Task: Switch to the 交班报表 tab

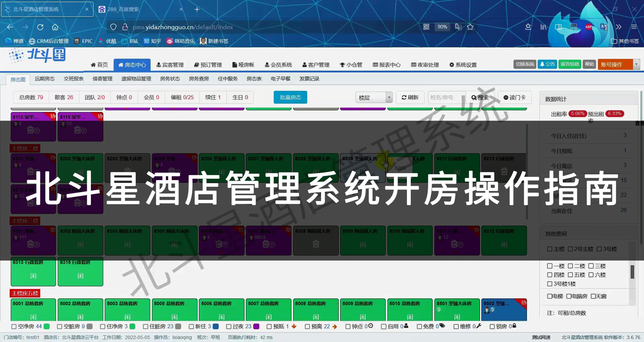Action: [73, 78]
